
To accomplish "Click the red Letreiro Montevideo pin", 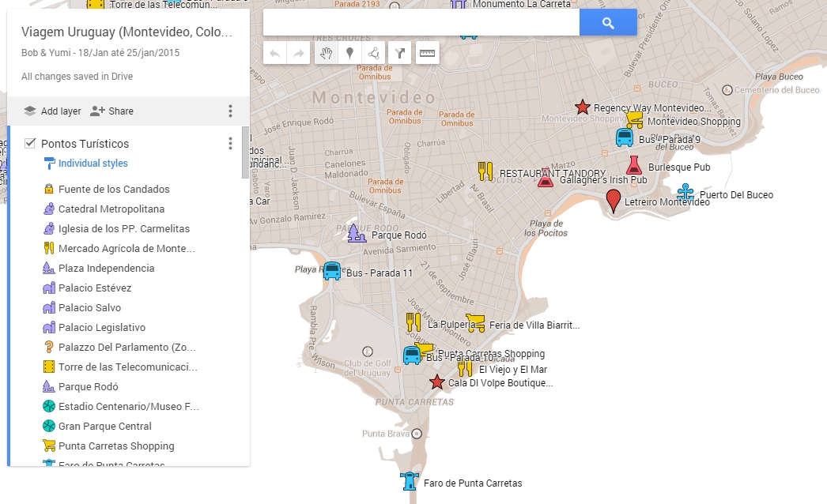I will pyautogui.click(x=614, y=200).
